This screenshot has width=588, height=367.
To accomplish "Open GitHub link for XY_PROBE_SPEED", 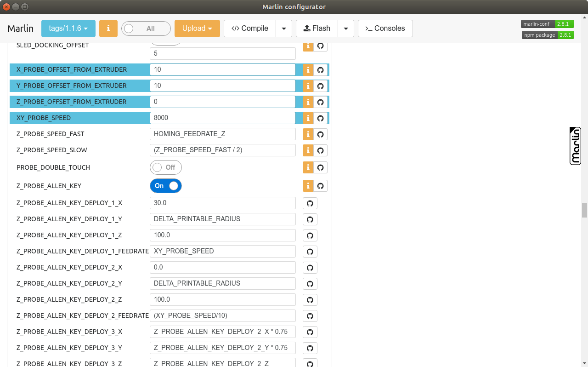I will coord(321,118).
